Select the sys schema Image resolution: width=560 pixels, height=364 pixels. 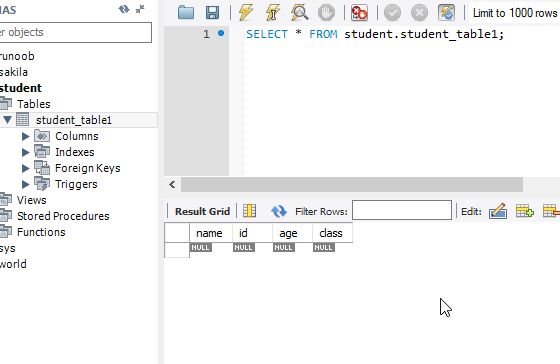(8, 248)
